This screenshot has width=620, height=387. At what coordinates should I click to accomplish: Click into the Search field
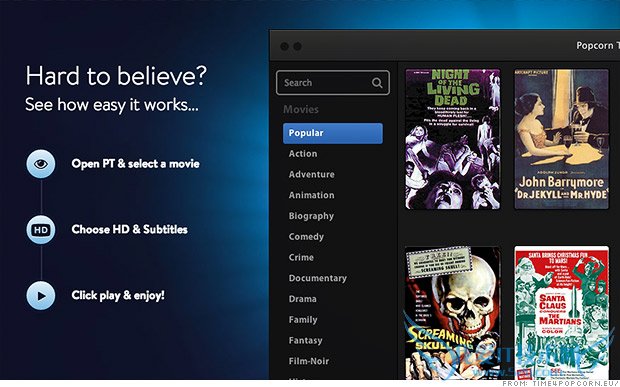click(333, 83)
